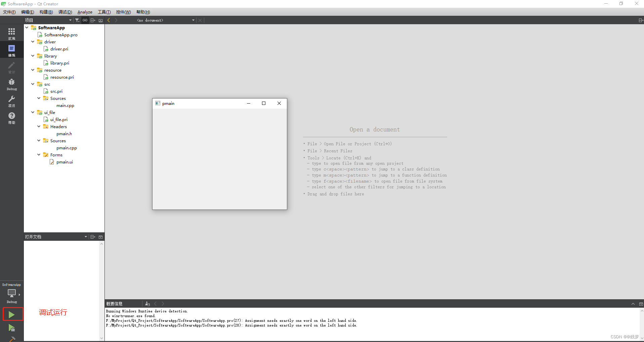Open the 工具(T) menu

[104, 12]
